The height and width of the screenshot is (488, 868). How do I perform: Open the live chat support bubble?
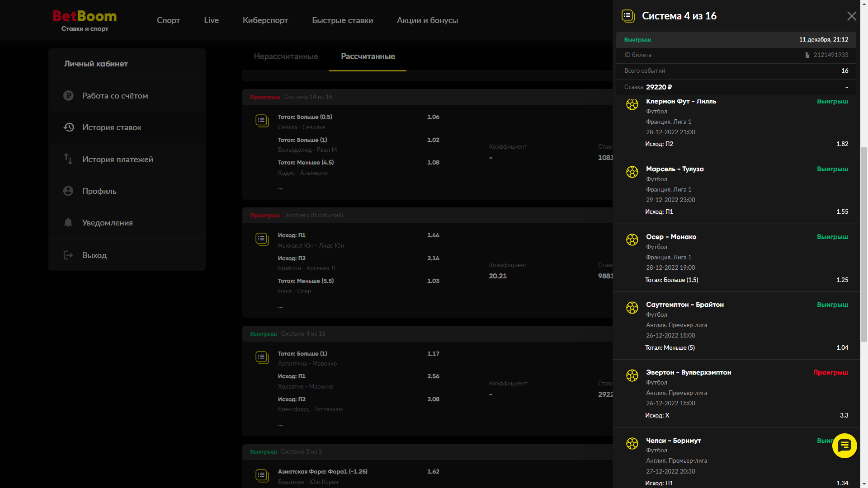click(844, 446)
